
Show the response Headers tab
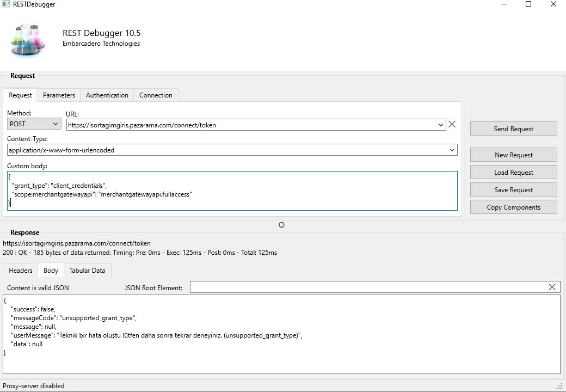click(x=21, y=271)
